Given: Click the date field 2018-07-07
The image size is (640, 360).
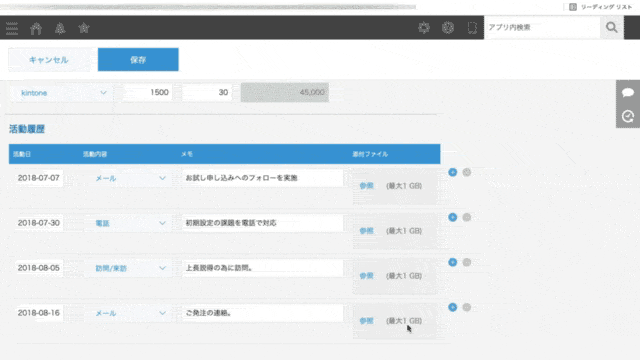Looking at the screenshot, I should pyautogui.click(x=39, y=178).
